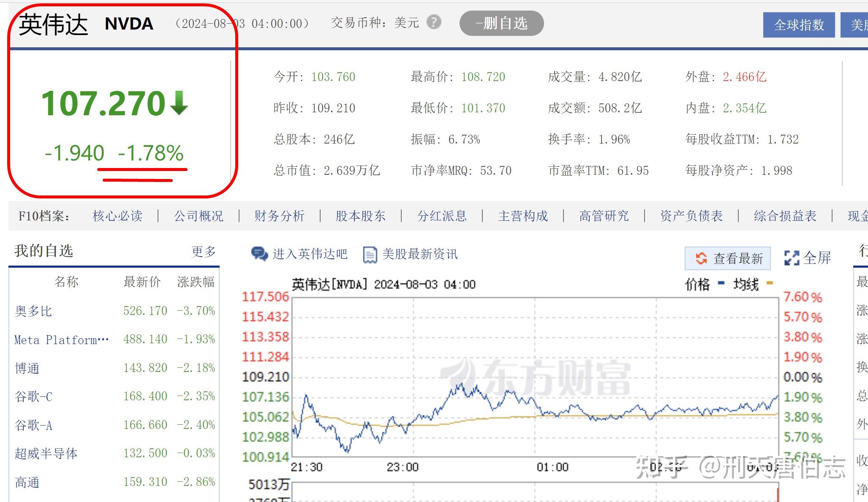This screenshot has height=502, width=868.
Task: Click 全屏 to enlarge chart
Action: click(x=817, y=258)
